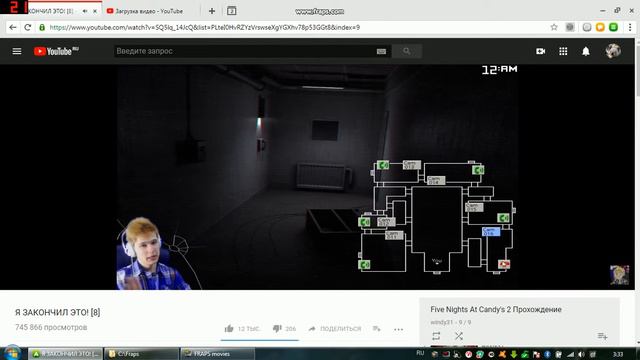Image resolution: width=640 pixels, height=360 pixels.
Task: Switch to 'Загрузка видео - YouTube' tab
Action: pyautogui.click(x=149, y=11)
